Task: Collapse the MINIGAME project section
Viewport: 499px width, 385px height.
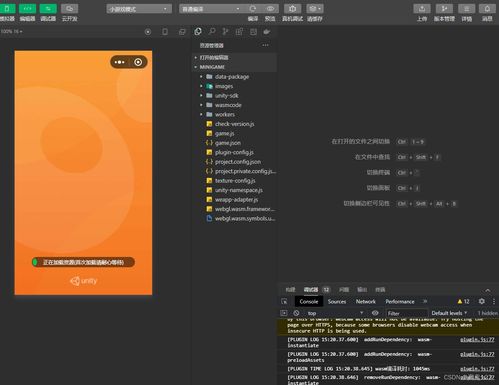Action: tap(235, 67)
